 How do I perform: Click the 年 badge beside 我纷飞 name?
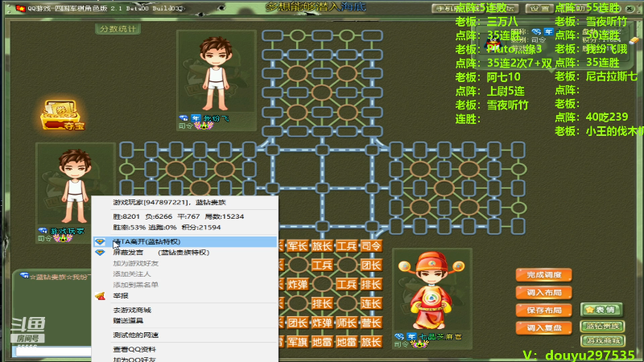[196, 118]
